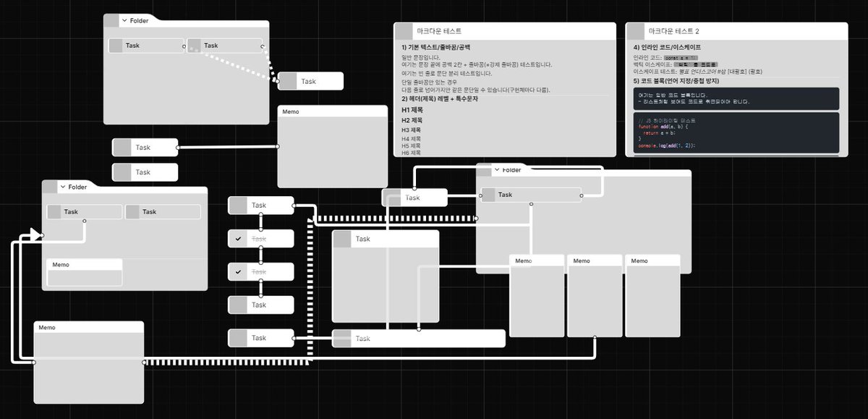Check the Task inside the right Folder
The width and height of the screenshot is (868, 419).
(x=488, y=195)
